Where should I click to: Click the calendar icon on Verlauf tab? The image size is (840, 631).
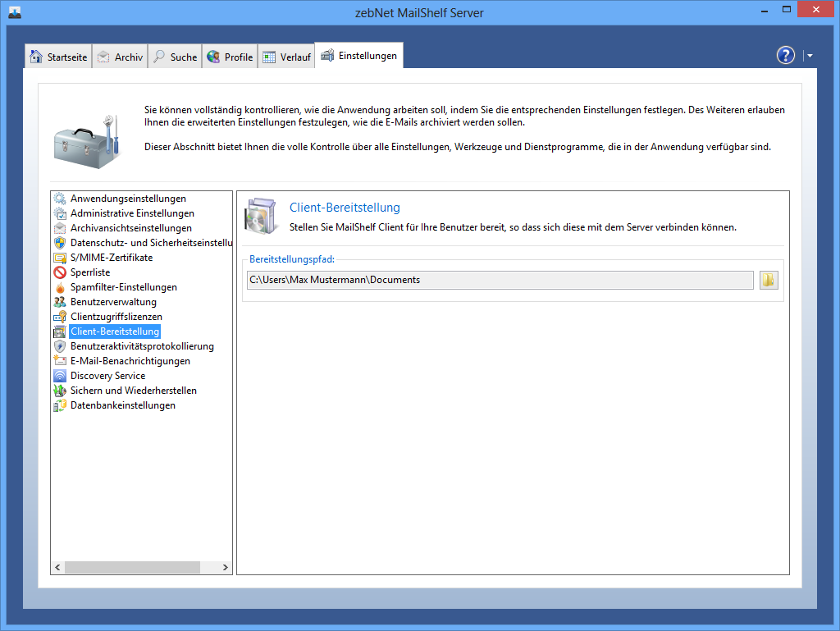click(269, 57)
